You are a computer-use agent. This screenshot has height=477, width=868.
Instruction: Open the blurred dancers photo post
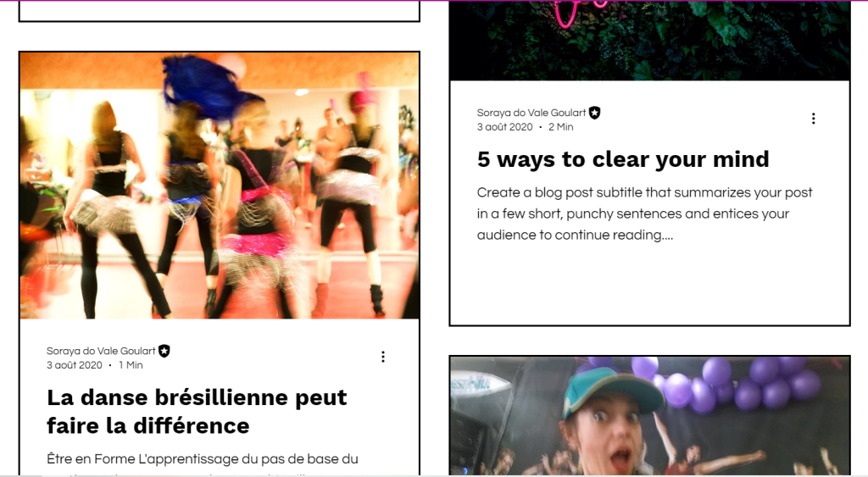click(x=220, y=186)
